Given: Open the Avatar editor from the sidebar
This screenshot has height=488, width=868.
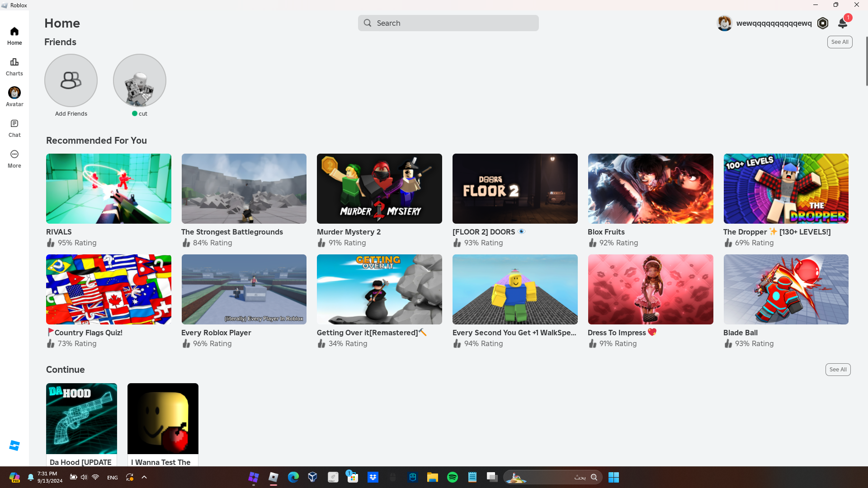Looking at the screenshot, I should 14,97.
